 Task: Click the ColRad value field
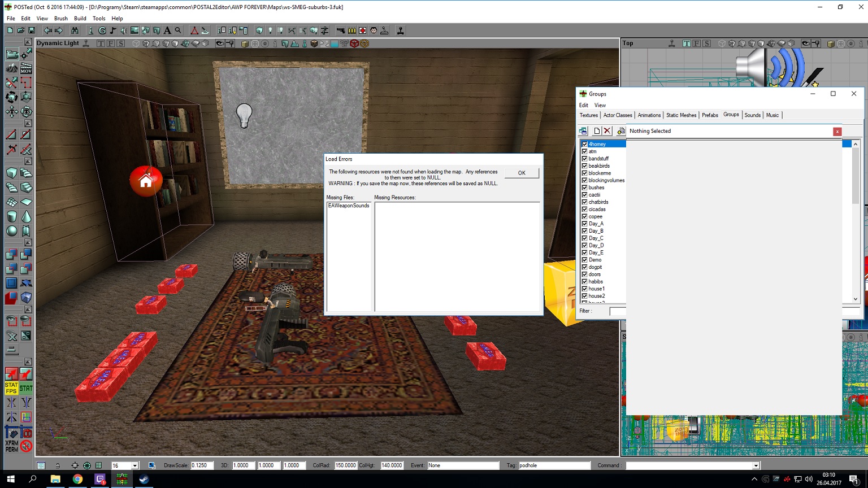345,465
